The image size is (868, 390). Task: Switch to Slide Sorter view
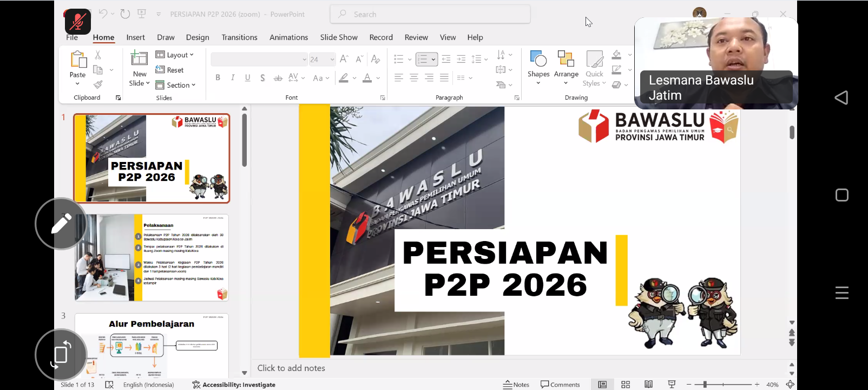(626, 385)
